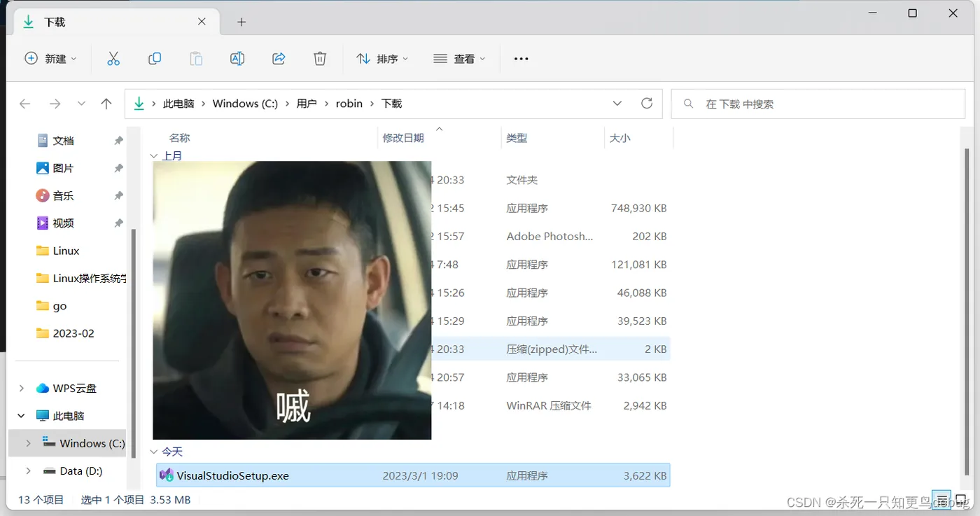Click the Rename icon in toolbar
Viewport: 980px width, 516px height.
click(237, 59)
